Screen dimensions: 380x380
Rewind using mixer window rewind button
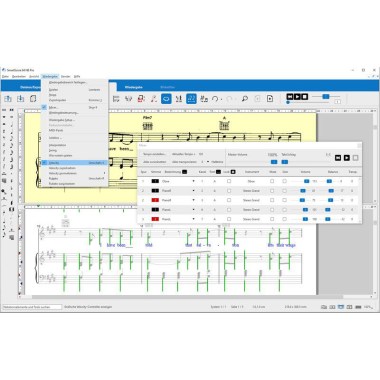338,158
